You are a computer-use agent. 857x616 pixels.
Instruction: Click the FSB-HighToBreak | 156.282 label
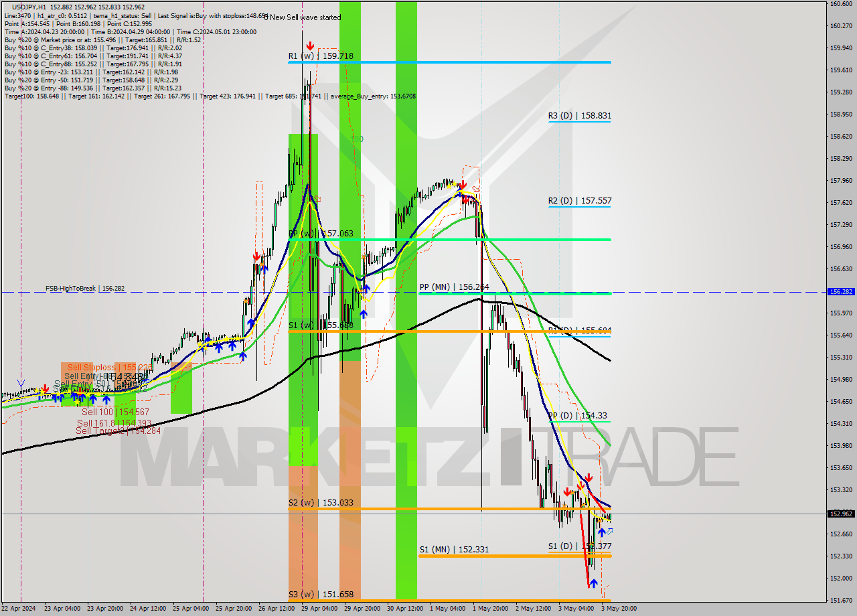pyautogui.click(x=85, y=289)
